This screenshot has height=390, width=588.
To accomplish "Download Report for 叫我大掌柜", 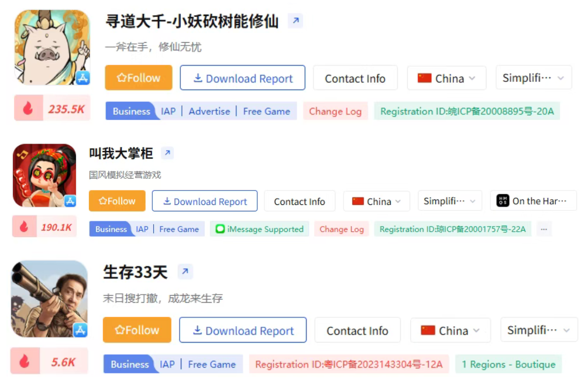I will (x=204, y=201).
